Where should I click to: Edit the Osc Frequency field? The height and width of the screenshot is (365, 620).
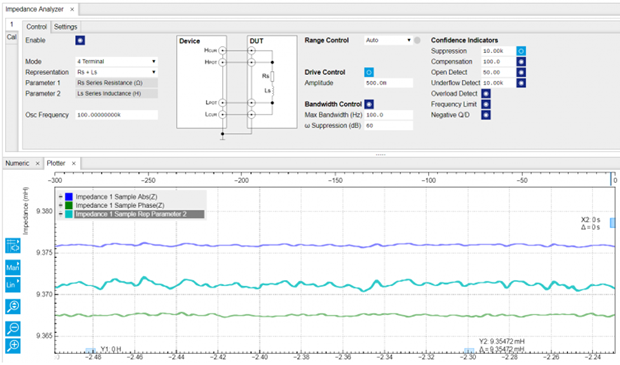coord(116,115)
